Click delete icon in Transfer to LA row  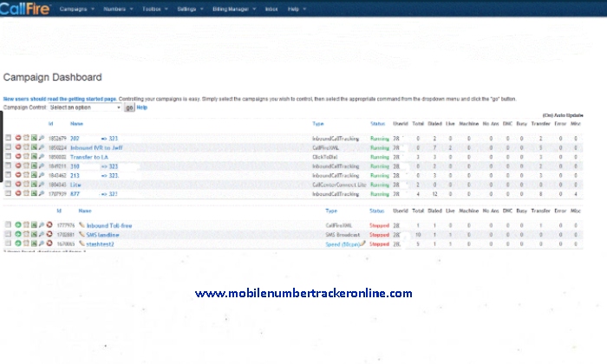(25, 156)
